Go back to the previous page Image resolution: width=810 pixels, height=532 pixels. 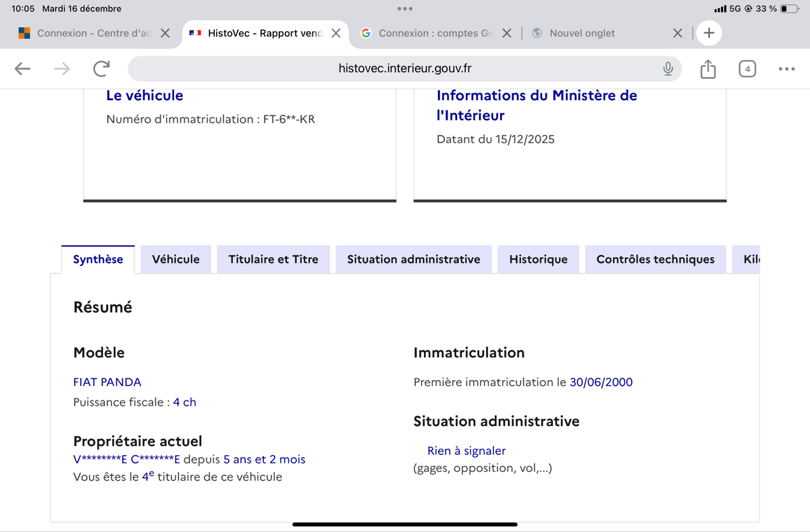23,68
